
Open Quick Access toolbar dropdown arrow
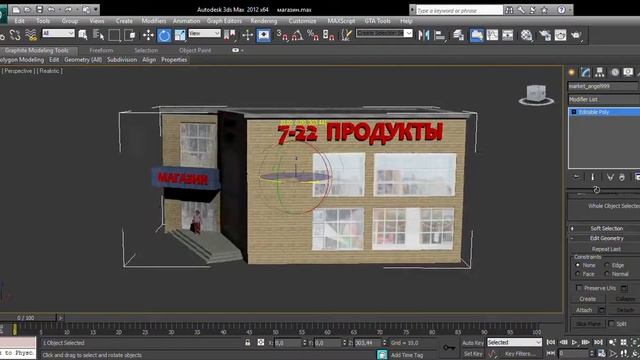96,9
